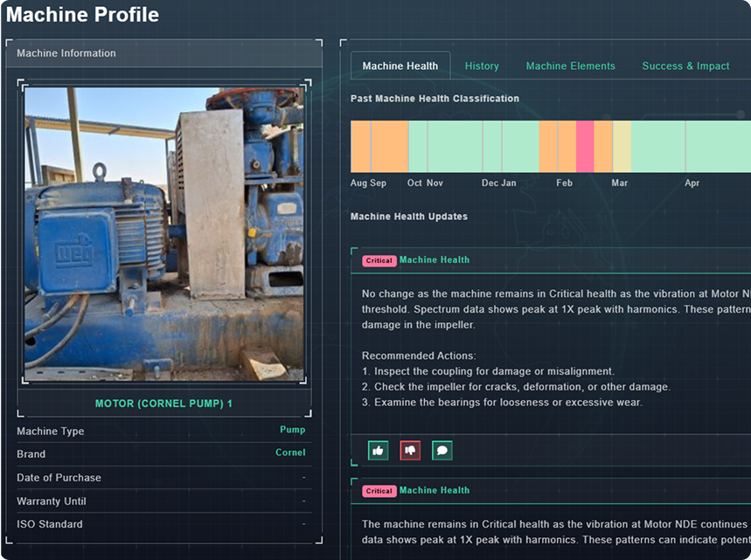
Task: Select the pink critical segment in health timeline
Action: click(585, 147)
